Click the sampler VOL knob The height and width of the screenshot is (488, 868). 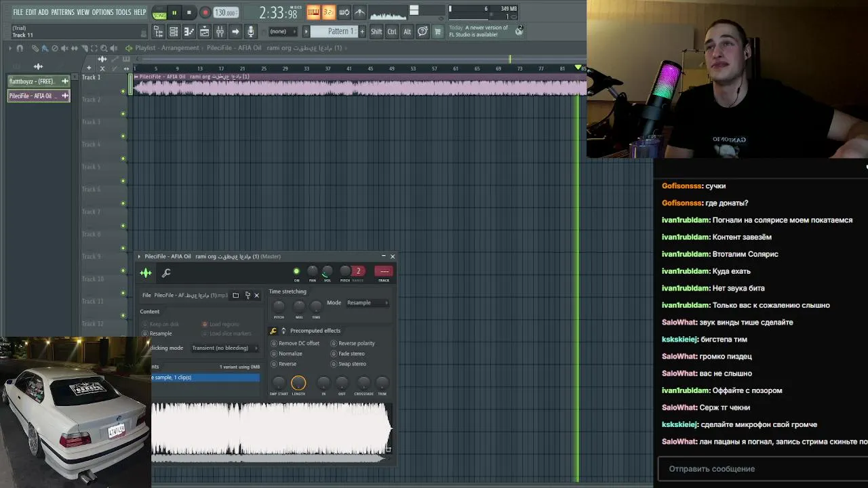click(328, 272)
